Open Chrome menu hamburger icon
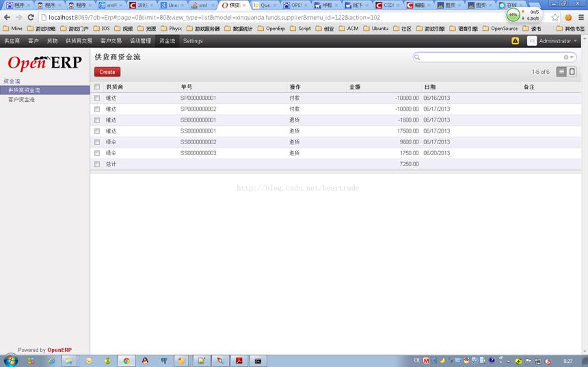This screenshot has width=588, height=367. click(581, 17)
